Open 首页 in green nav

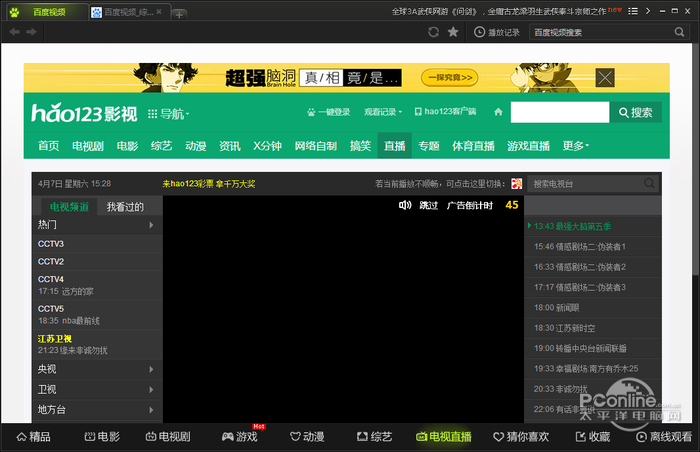coord(48,146)
